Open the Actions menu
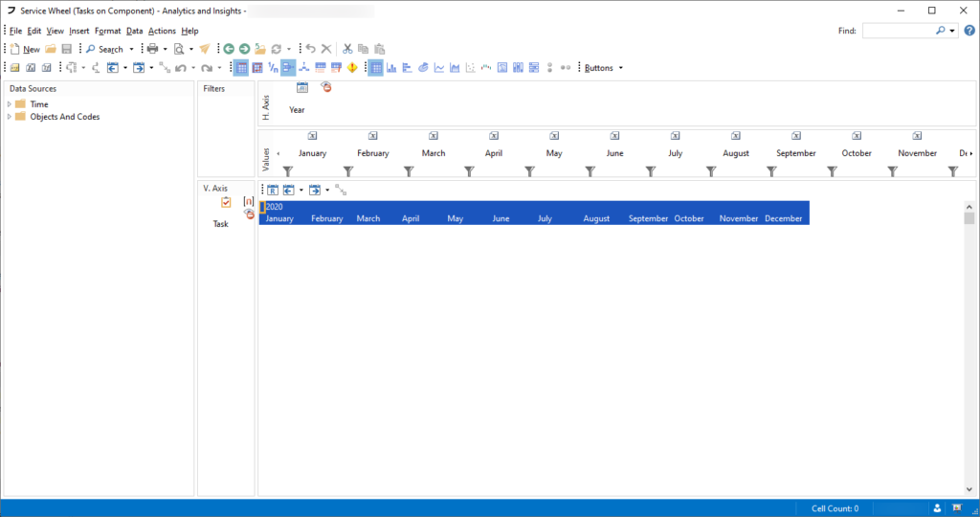The height and width of the screenshot is (517, 980). click(162, 31)
